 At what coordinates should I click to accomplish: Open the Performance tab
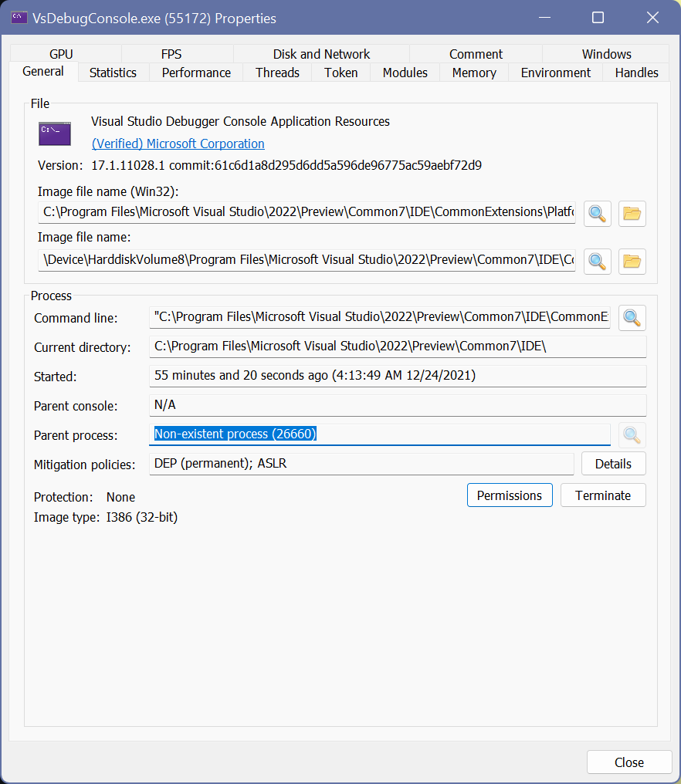pos(196,73)
